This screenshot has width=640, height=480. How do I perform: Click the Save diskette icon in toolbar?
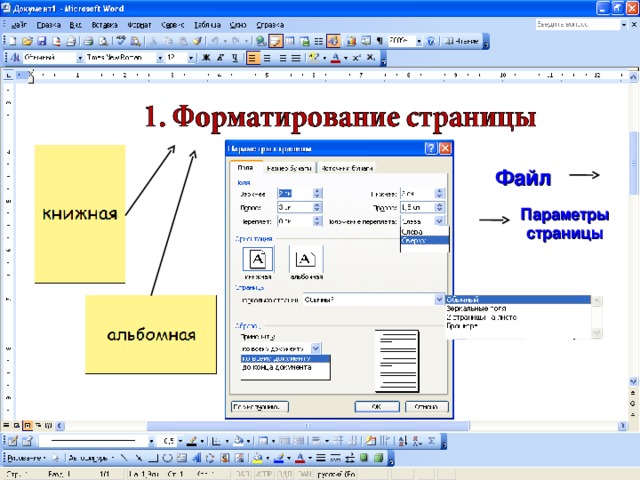(x=42, y=41)
